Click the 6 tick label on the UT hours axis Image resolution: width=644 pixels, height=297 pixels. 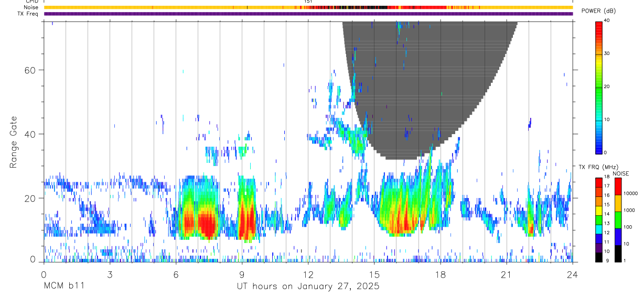pyautogui.click(x=176, y=274)
